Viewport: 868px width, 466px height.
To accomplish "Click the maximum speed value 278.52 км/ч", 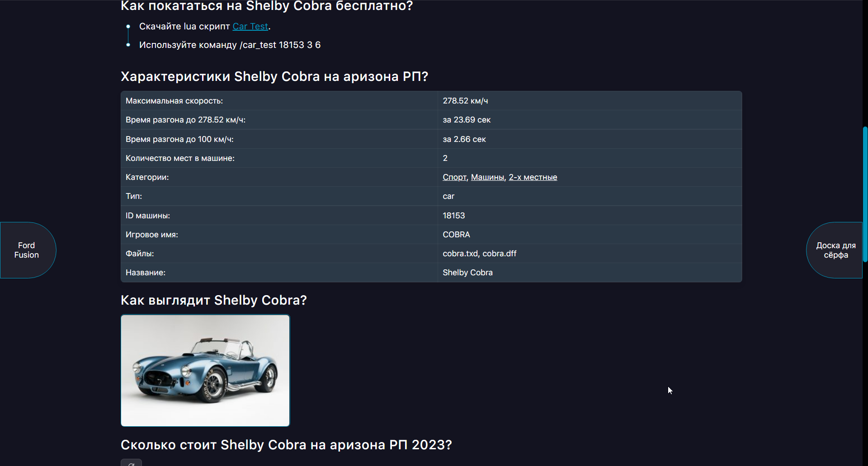I will pos(465,101).
